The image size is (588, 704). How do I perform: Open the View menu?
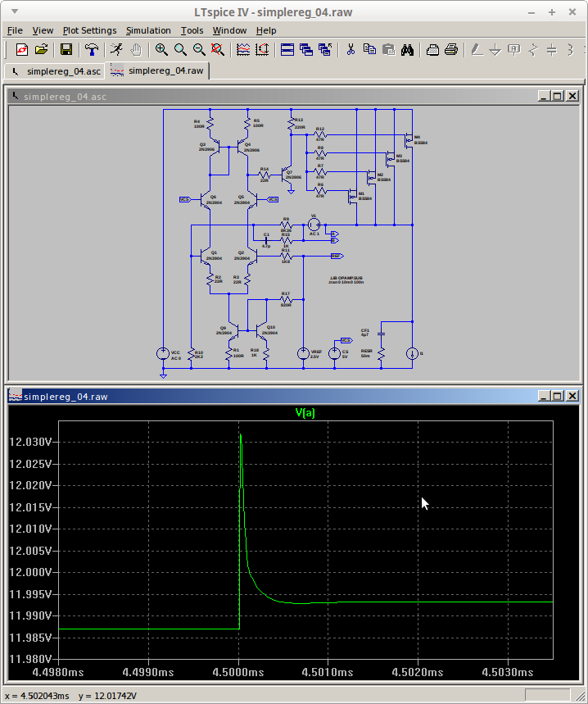point(43,30)
